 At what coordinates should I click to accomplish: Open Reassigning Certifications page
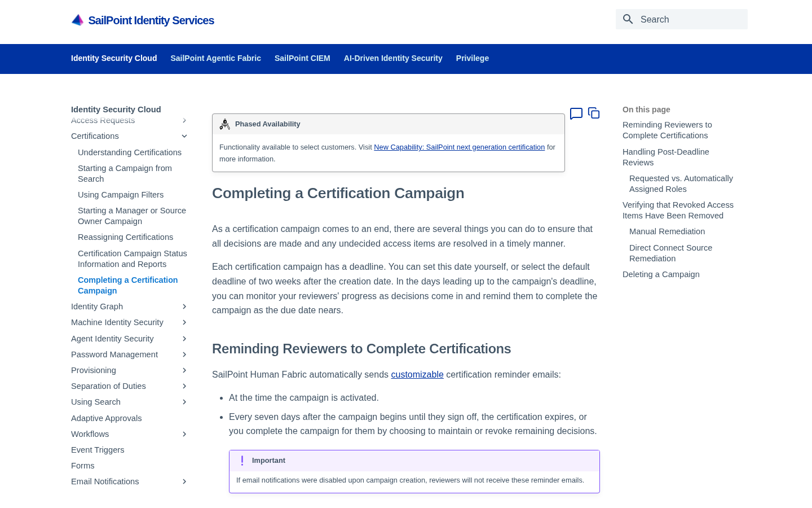pos(126,237)
